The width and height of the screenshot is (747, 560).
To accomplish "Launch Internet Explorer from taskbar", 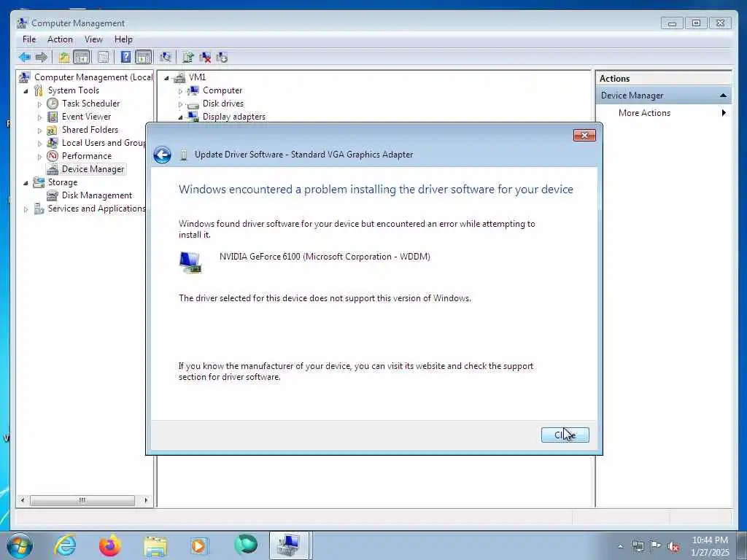I will (x=65, y=545).
